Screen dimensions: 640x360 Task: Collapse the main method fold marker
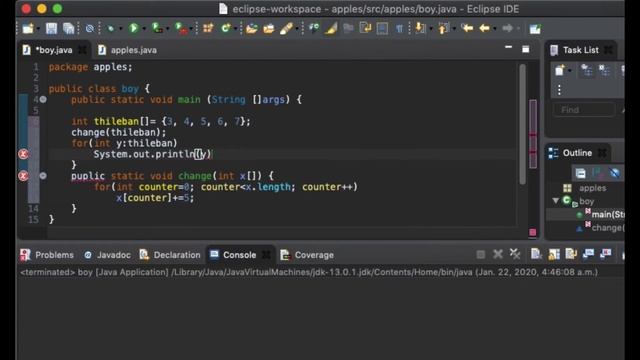(x=43, y=99)
